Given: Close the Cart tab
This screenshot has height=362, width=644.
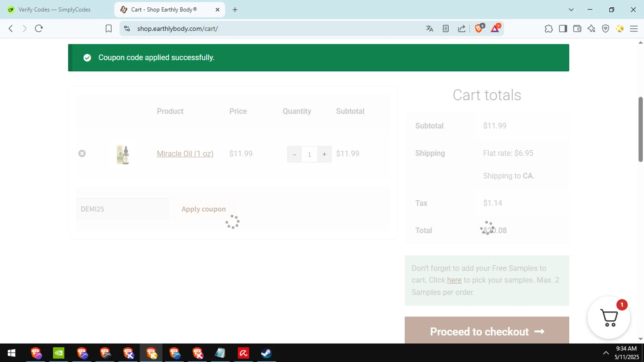Looking at the screenshot, I should 217,9.
